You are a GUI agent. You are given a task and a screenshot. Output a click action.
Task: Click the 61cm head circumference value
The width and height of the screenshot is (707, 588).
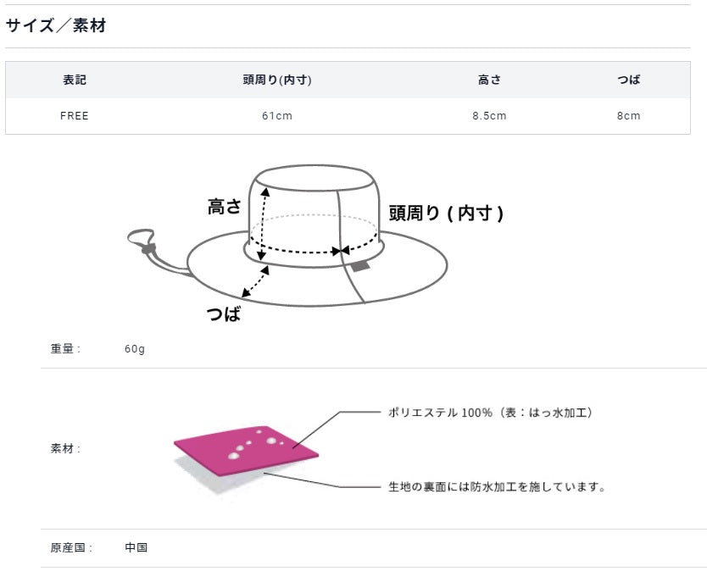277,116
